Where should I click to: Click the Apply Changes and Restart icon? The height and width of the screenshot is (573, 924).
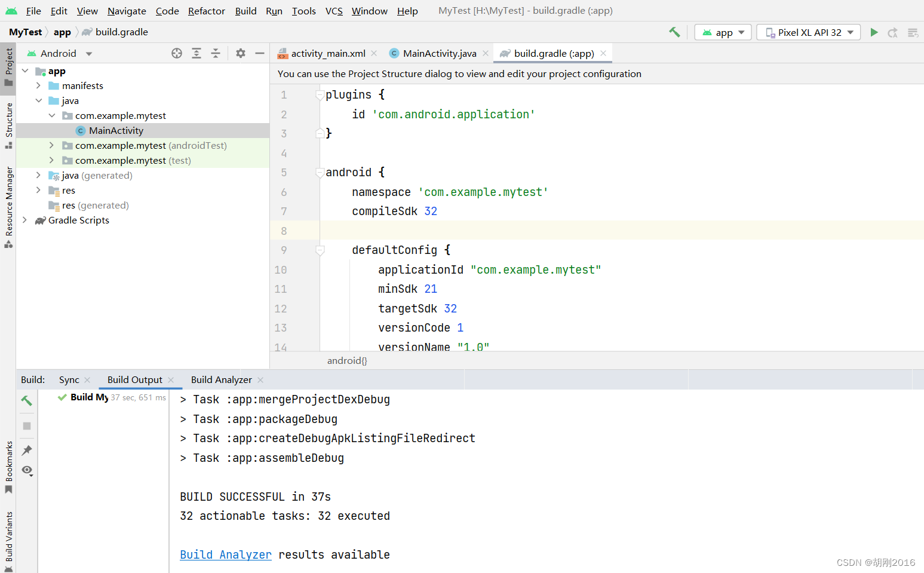(x=893, y=32)
